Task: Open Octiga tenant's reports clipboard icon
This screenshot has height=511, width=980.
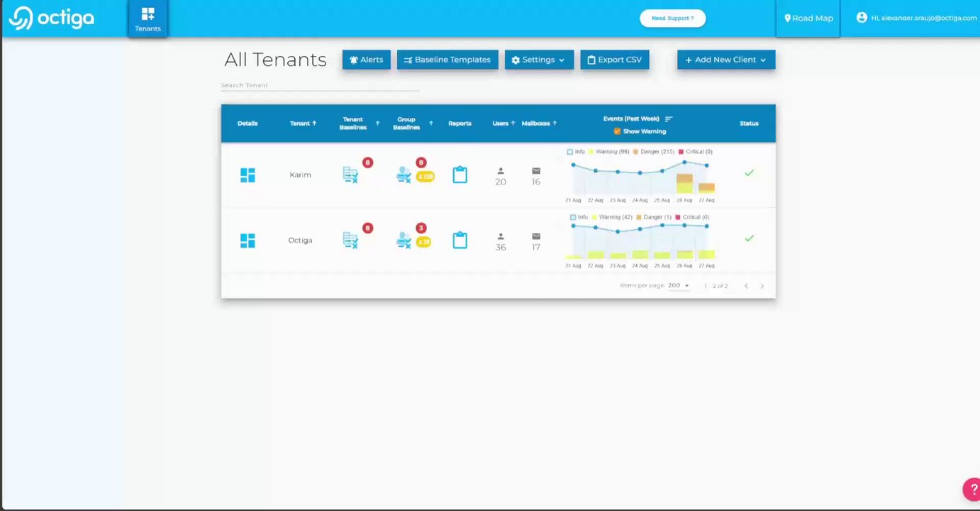Action: click(460, 240)
